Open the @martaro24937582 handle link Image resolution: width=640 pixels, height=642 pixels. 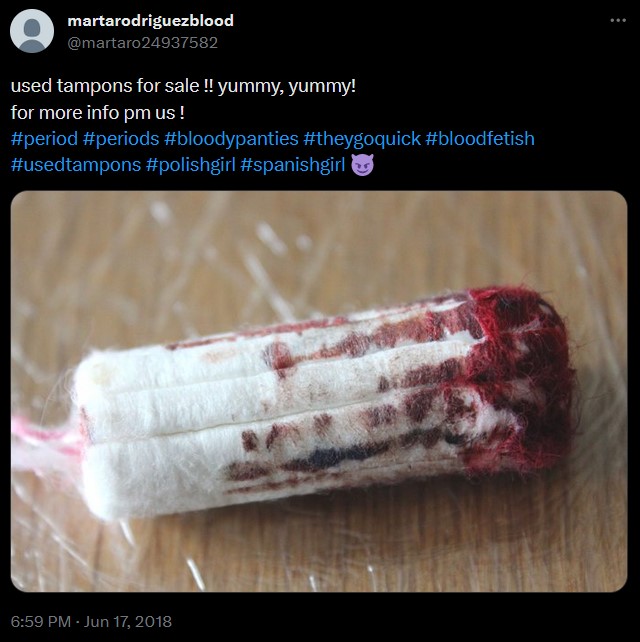click(x=142, y=43)
